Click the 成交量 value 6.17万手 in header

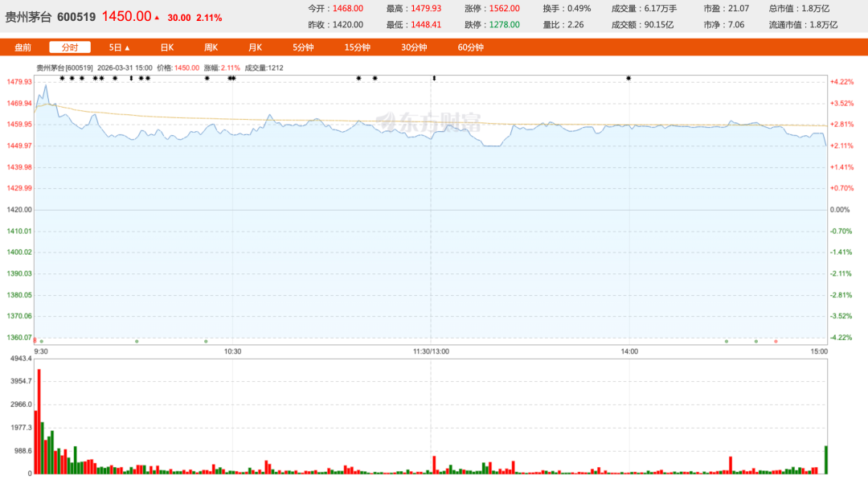[x=661, y=8]
